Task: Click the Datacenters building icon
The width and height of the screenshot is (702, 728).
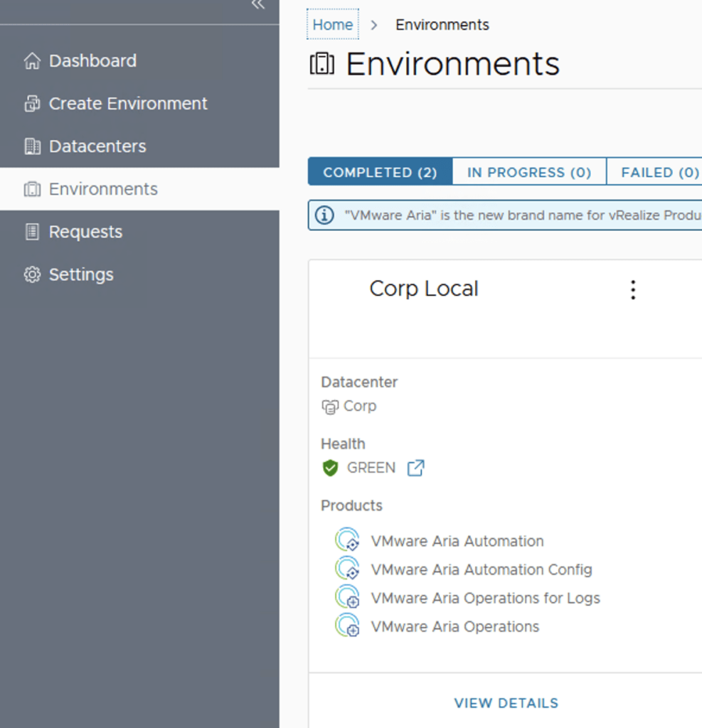Action: click(x=32, y=146)
